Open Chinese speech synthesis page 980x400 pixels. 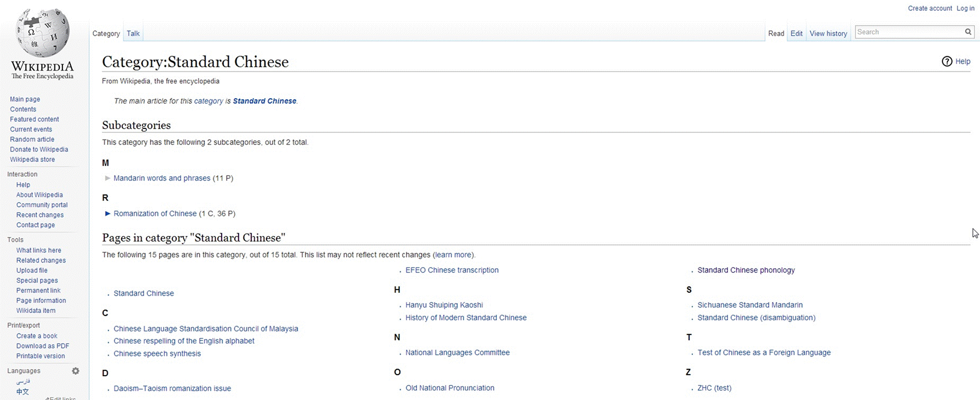[157, 354]
